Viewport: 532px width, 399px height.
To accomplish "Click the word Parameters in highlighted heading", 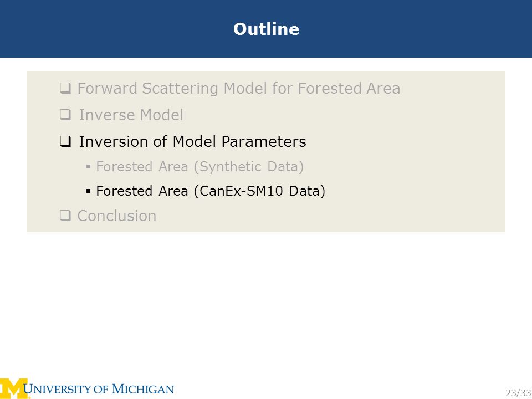I will (x=264, y=141).
